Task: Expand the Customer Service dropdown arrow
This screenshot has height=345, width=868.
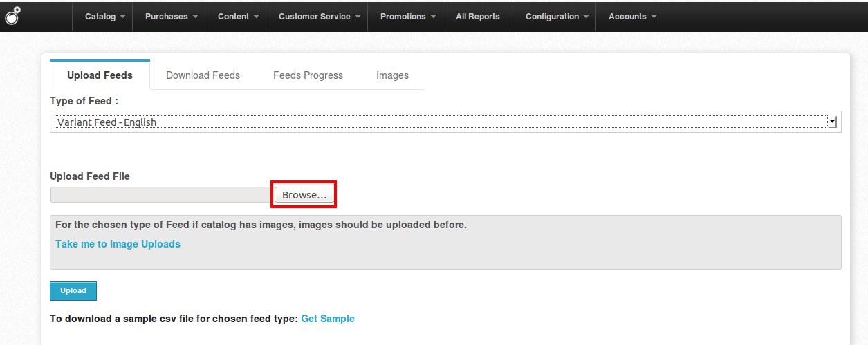Action: click(x=358, y=17)
